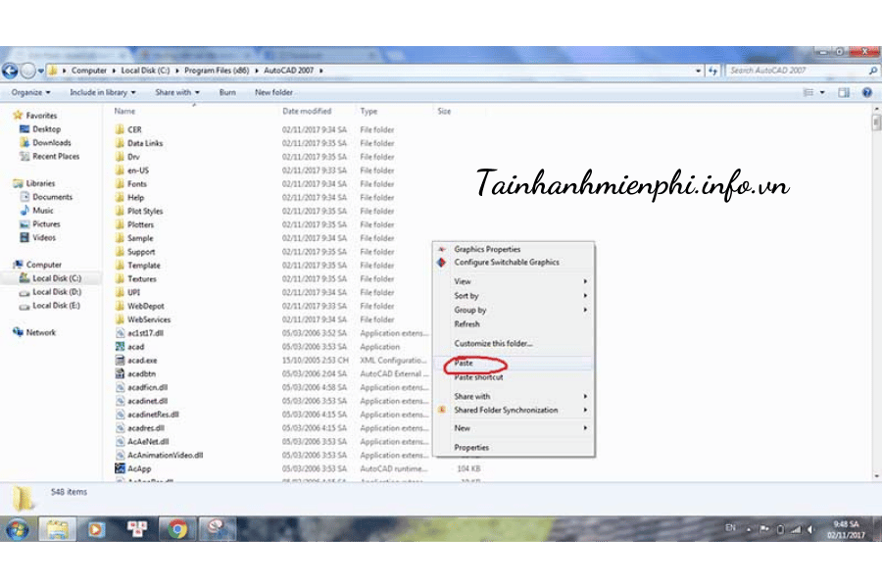
Task: Click the New folder button
Action: [x=274, y=92]
